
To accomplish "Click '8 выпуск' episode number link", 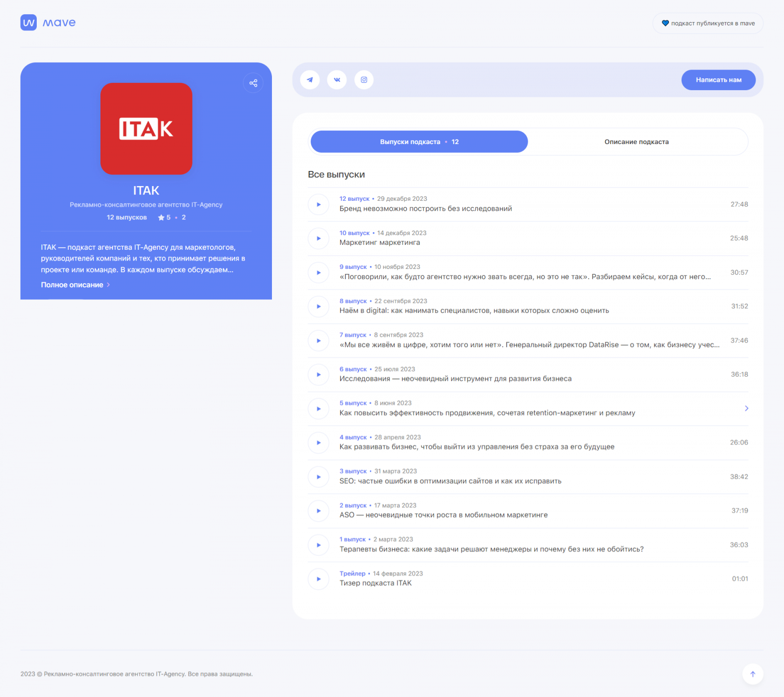I will 353,301.
